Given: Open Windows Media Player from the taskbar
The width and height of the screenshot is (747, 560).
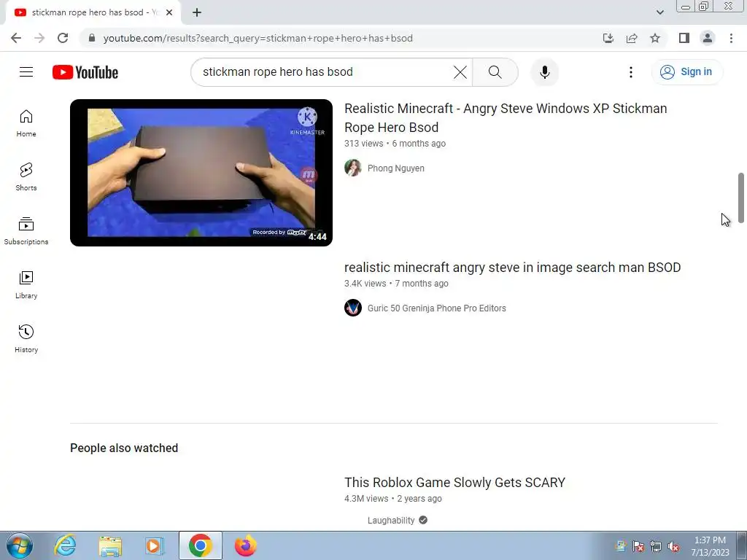Looking at the screenshot, I should (154, 545).
